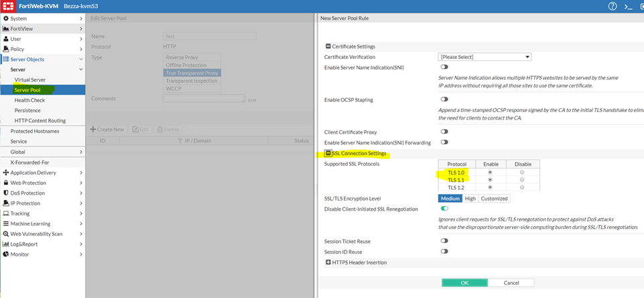Click the Log&Report chart icon

pos(5,244)
